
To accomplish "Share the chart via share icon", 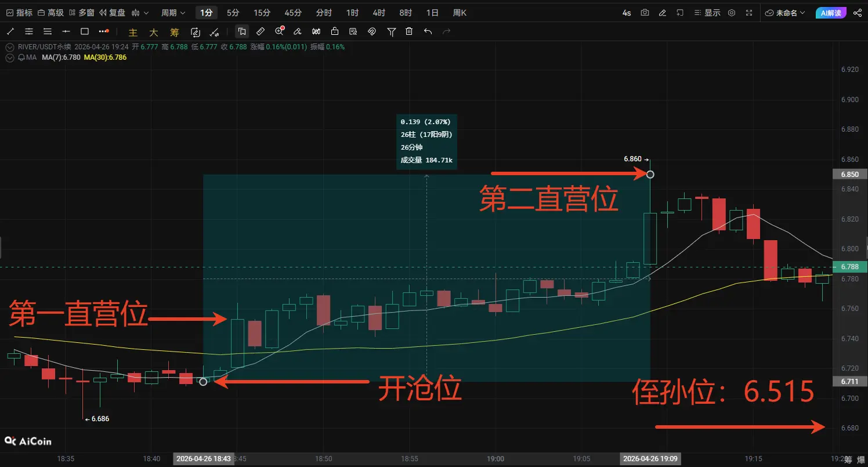I will [858, 13].
